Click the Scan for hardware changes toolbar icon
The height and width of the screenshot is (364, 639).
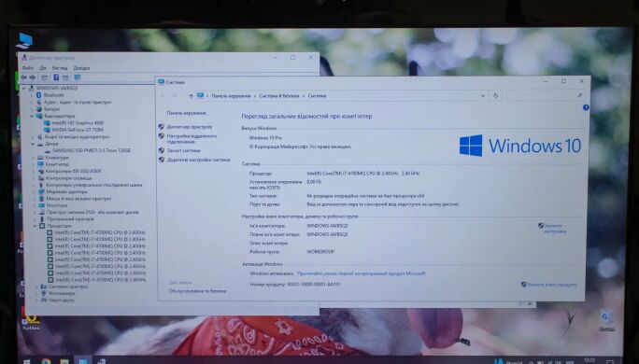77,77
